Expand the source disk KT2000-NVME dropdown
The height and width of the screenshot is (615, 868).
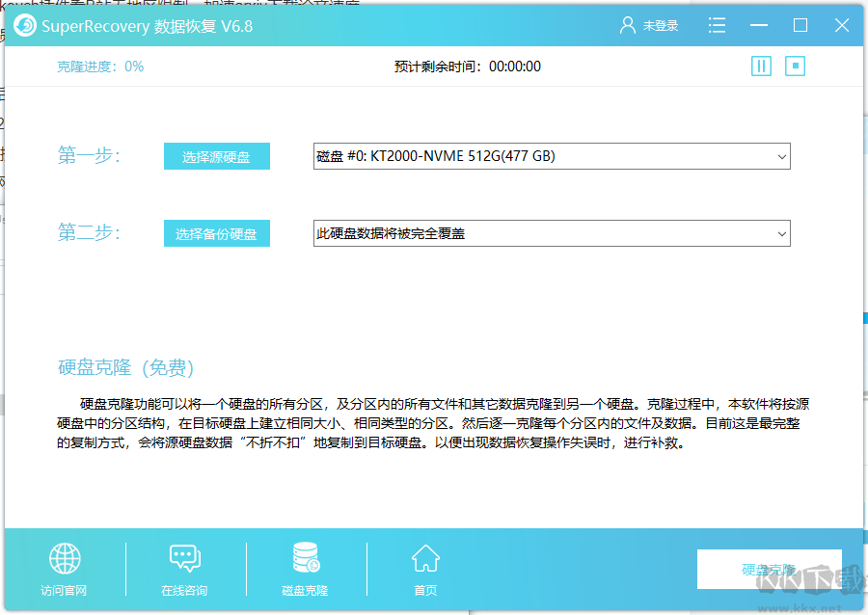tap(780, 156)
